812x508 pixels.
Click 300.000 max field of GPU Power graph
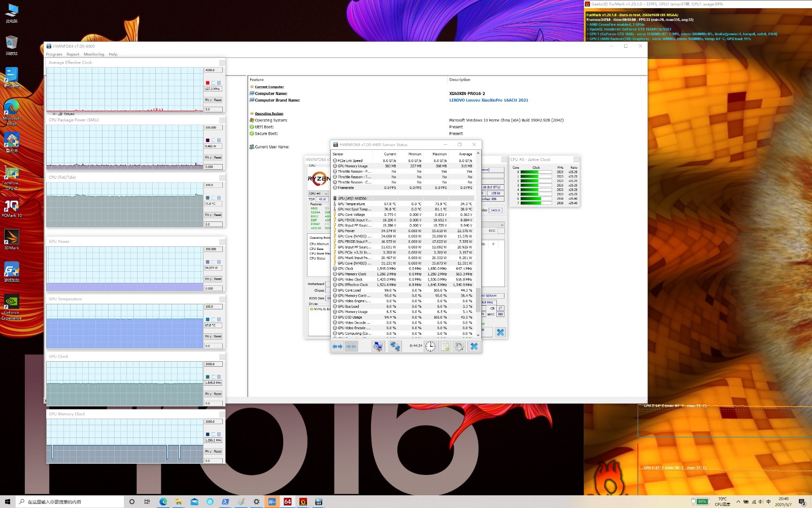click(x=213, y=249)
